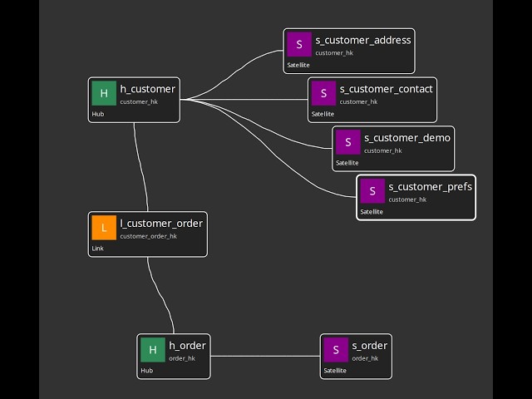Click the purple S icon on s_customer_address
The image size is (532, 399).
coord(299,44)
